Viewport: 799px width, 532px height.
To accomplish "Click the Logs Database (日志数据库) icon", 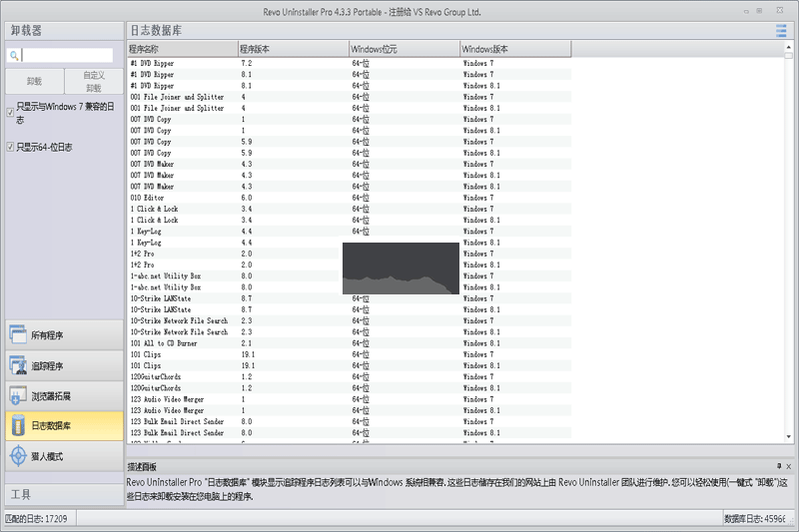I will point(18,425).
